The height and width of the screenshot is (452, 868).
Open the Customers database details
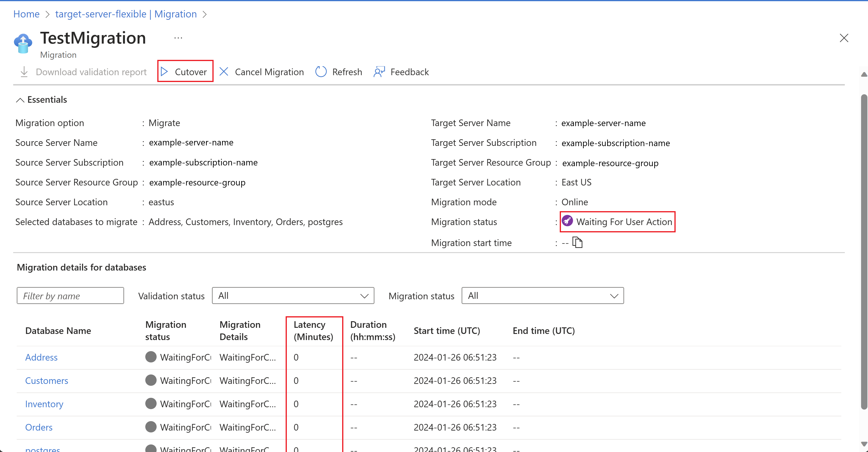(46, 381)
